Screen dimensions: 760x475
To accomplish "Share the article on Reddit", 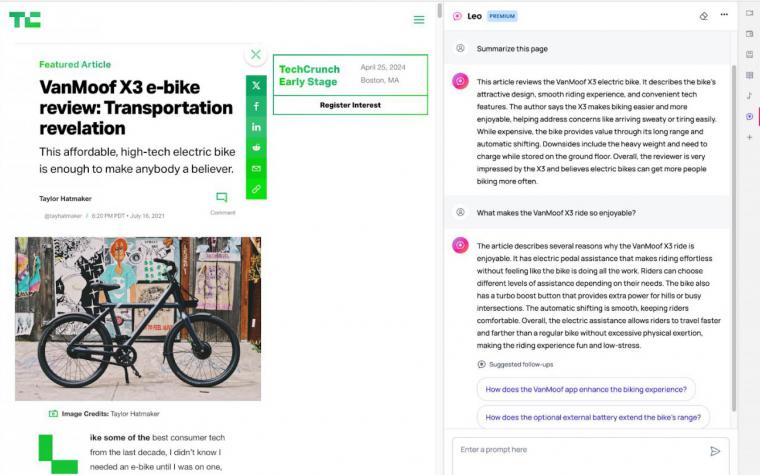I will tap(256, 148).
